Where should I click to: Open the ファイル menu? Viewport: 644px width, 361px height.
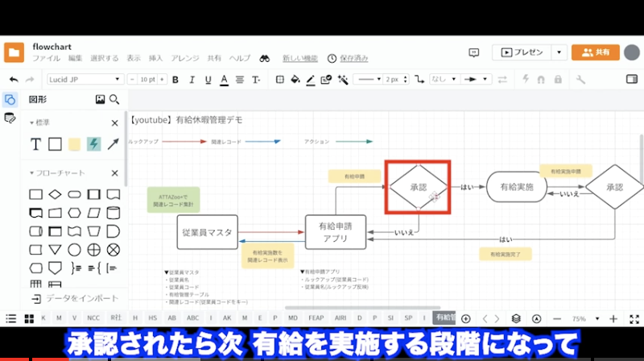46,59
